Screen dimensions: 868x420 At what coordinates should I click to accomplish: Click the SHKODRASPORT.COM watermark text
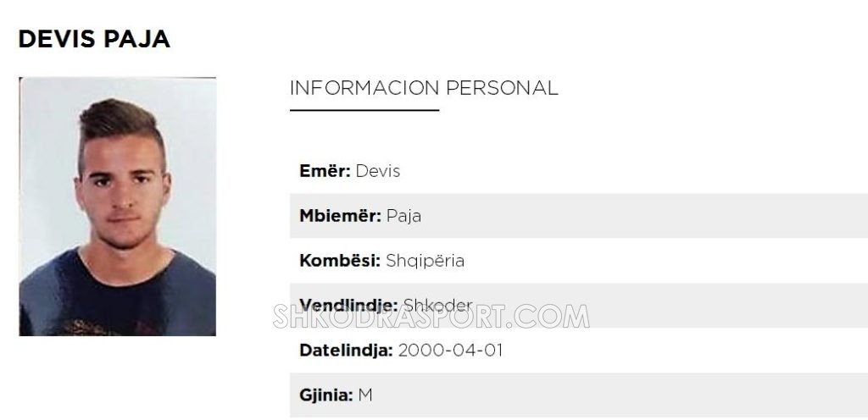[x=431, y=317]
